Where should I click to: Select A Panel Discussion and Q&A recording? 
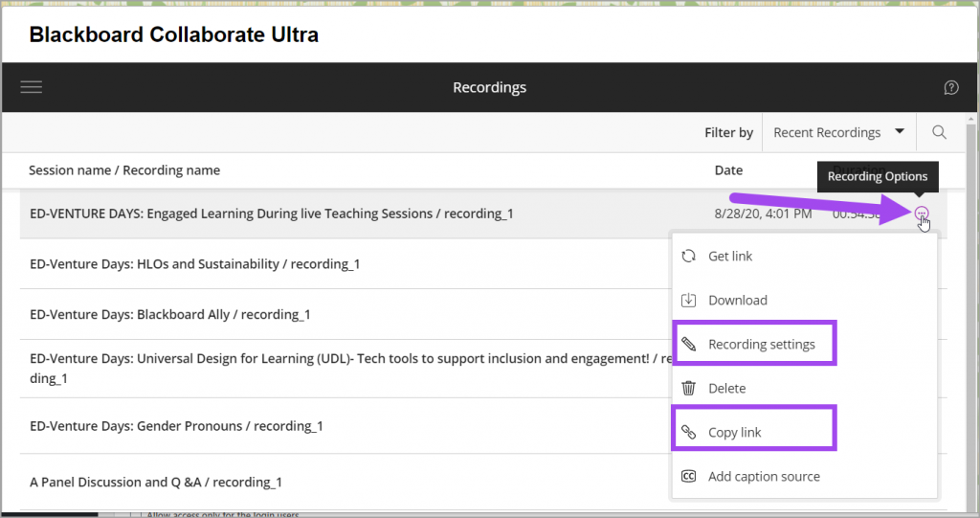point(155,482)
